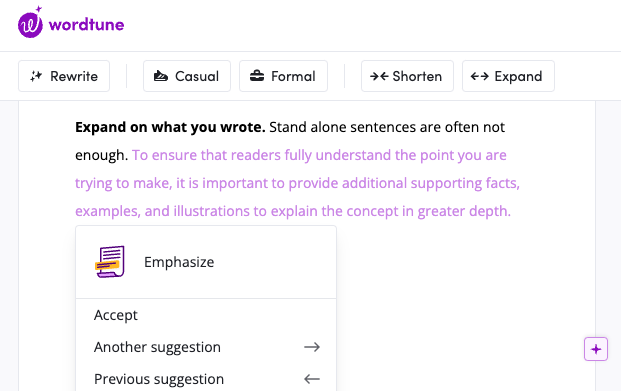
Task: Click the Wordtune circular logo icon
Action: [x=30, y=23]
